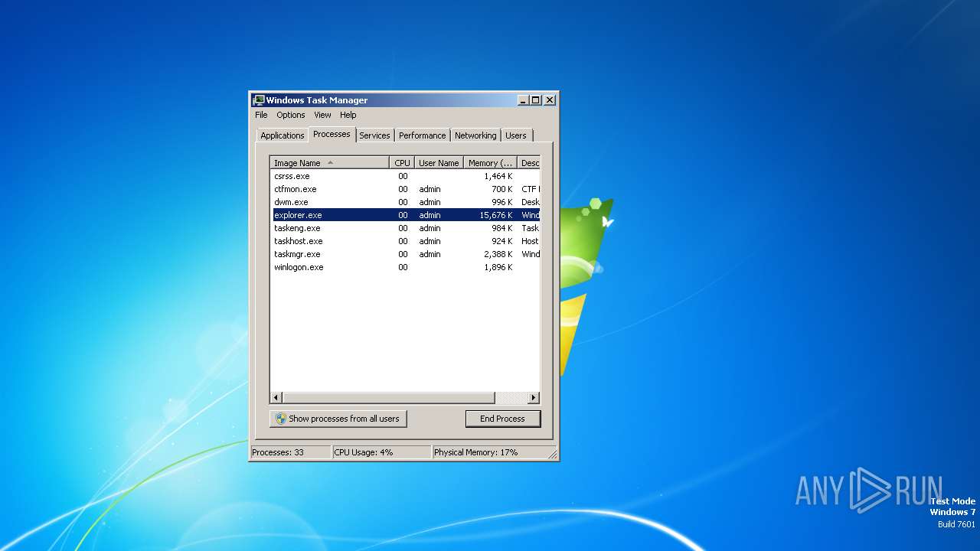Minimize the Task Manager window
The width and height of the screenshot is (980, 551).
click(523, 100)
